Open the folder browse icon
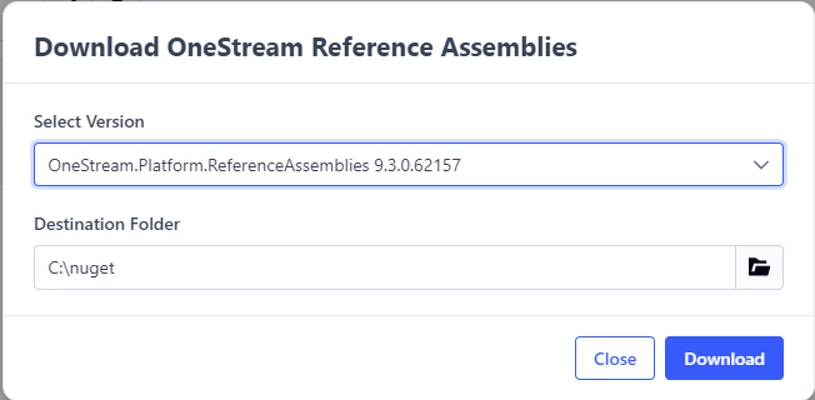The width and height of the screenshot is (815, 400). coord(759,268)
